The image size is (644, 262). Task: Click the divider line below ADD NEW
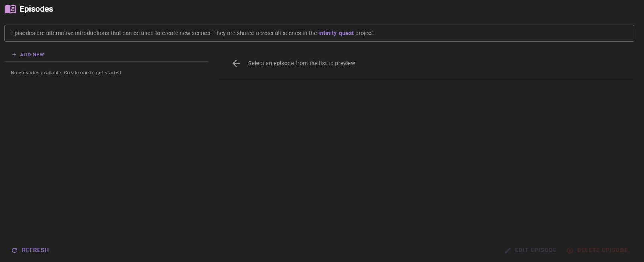106,61
